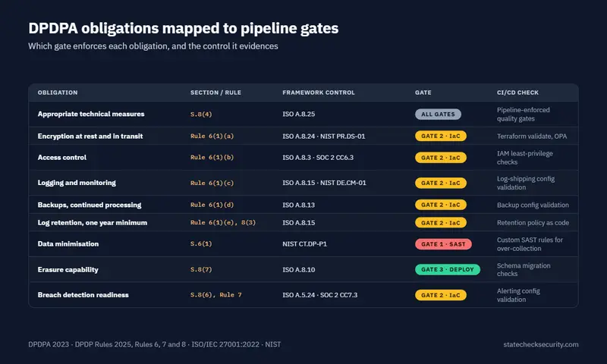Select 'Schema migration checks' text
Image resolution: width=607 pixels, height=364 pixels.
(x=524, y=270)
